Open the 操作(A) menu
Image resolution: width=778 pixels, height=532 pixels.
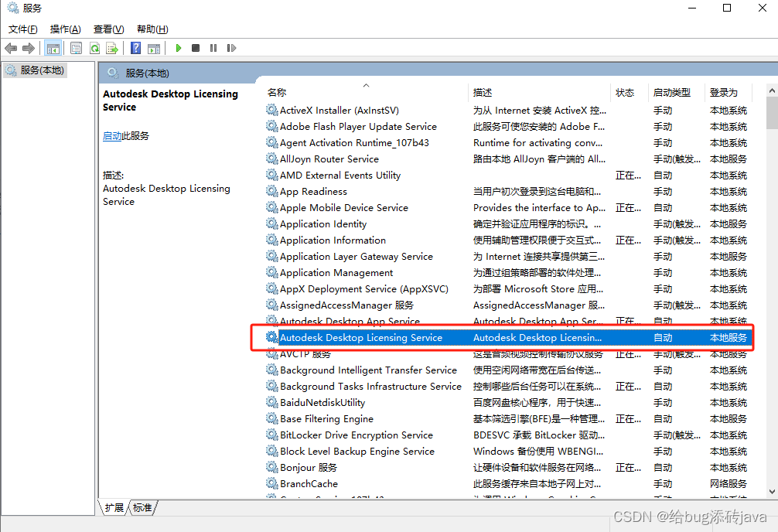click(66, 29)
